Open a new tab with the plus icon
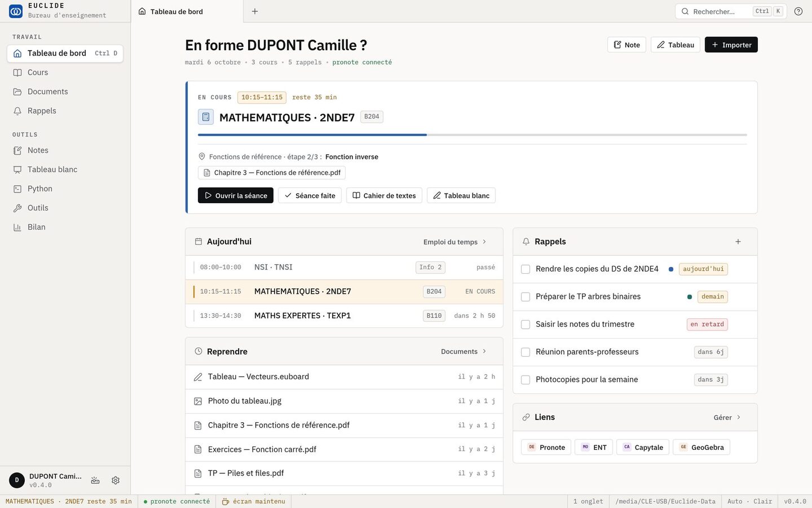The height and width of the screenshot is (508, 812). [x=255, y=11]
